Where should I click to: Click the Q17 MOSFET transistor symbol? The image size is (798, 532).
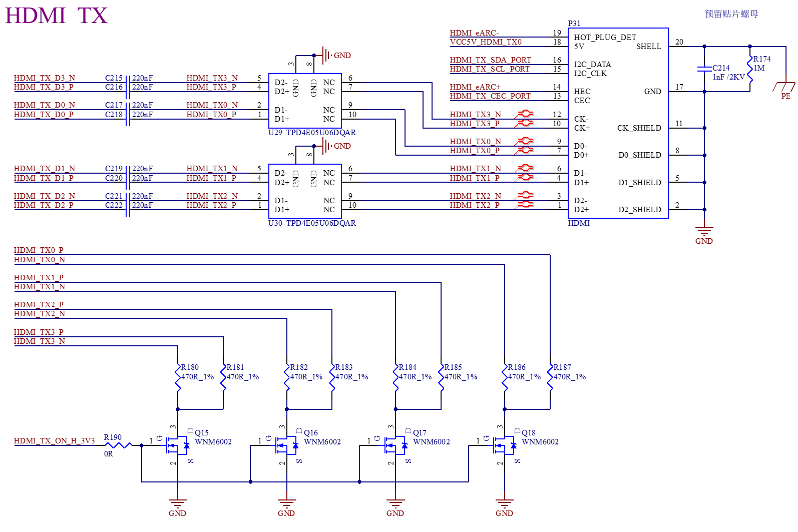coord(395,445)
